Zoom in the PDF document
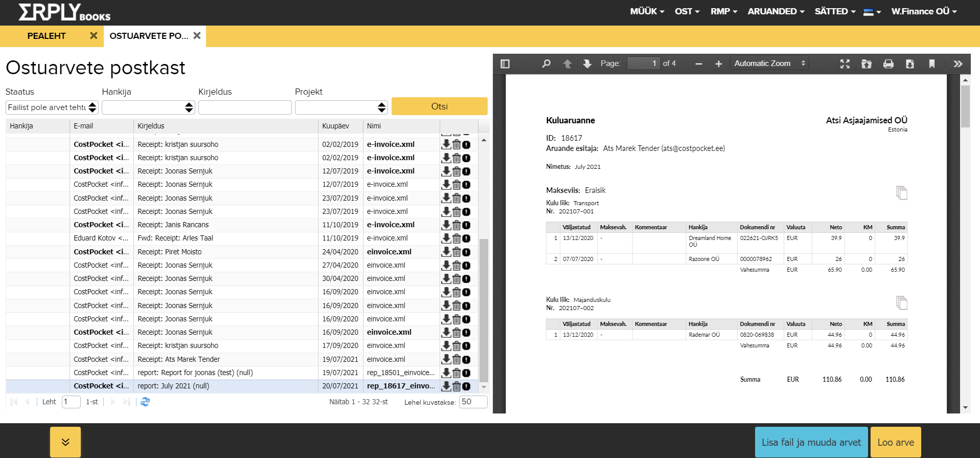Screen dimensions: 980x458 point(718,64)
